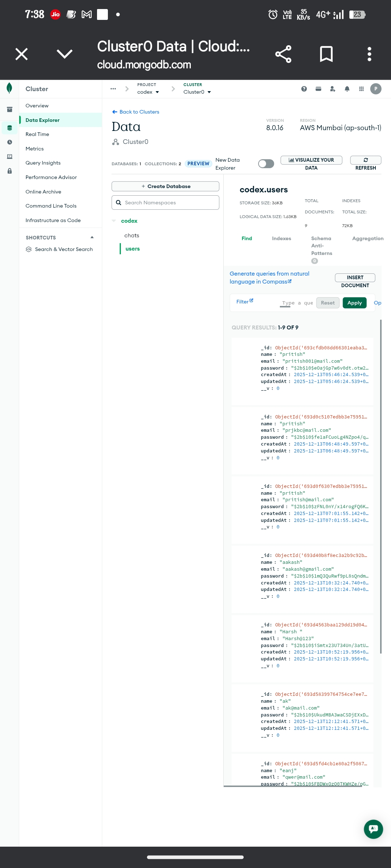The width and height of the screenshot is (391, 868).
Task: Click the Preview badge
Action: 198,163
